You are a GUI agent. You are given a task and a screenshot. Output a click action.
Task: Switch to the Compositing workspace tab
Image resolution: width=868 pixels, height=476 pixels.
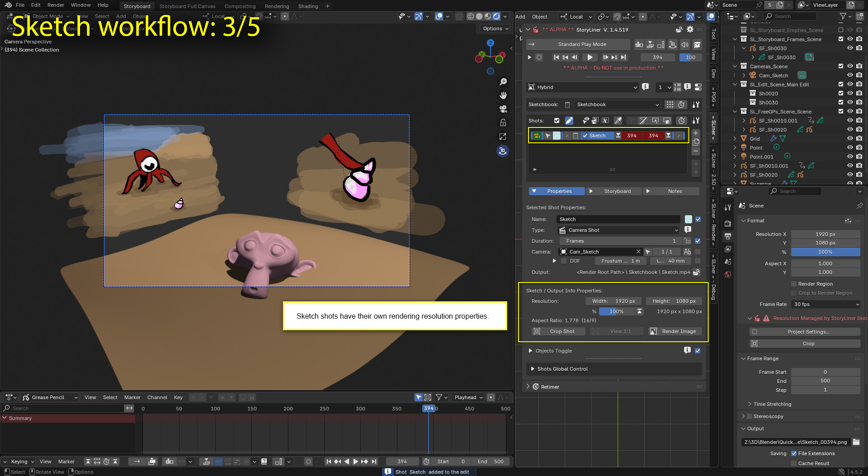240,6
